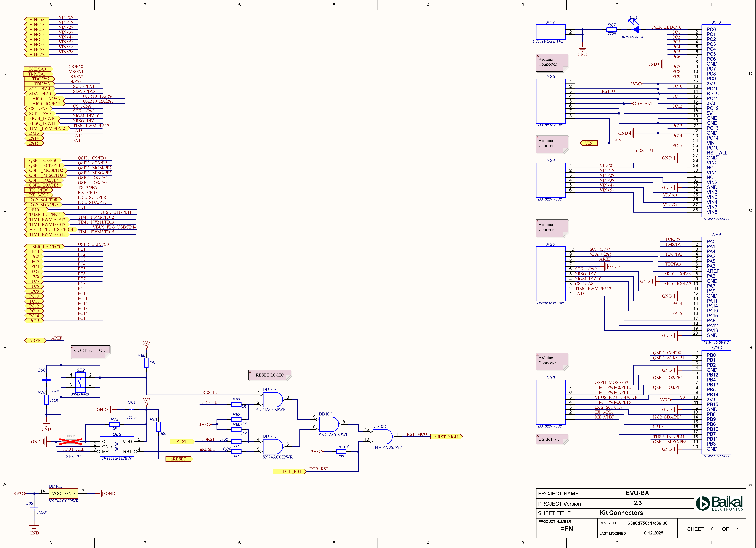This screenshot has height=548, width=756.
Task: Click the AREF pin name in XP9
Action: (713, 271)
